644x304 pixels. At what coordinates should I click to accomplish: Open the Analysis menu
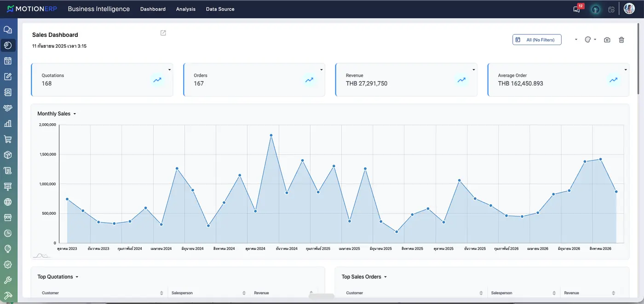pos(186,9)
